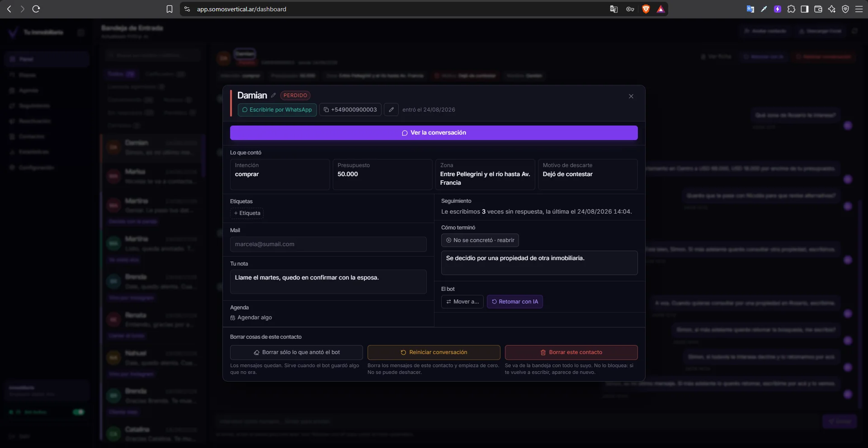Add a tag with + Etiqueta
The image size is (868, 448).
[247, 213]
